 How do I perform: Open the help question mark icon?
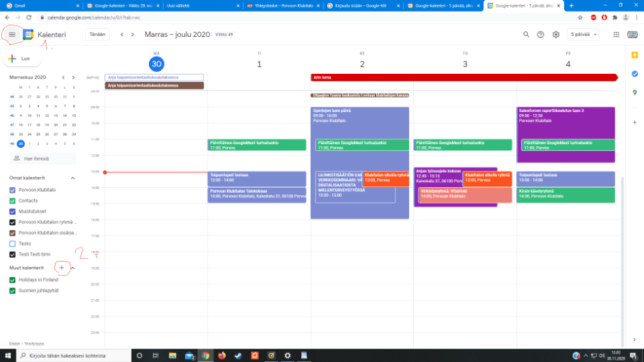[541, 34]
